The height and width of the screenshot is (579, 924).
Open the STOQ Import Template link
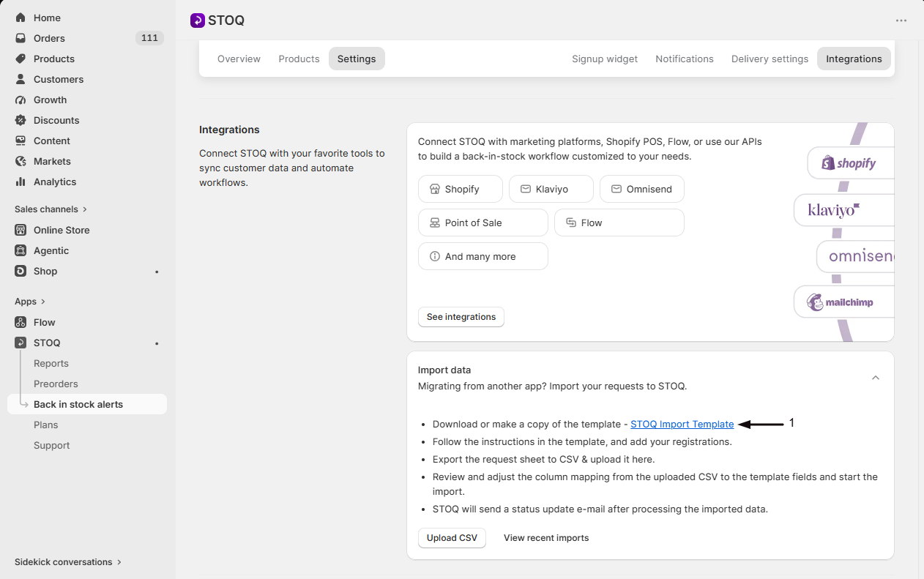tap(682, 424)
